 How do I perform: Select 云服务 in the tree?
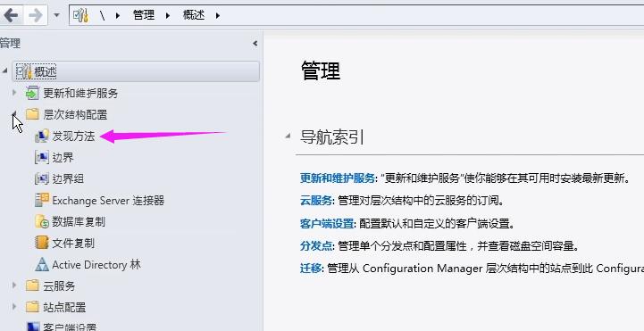59,285
